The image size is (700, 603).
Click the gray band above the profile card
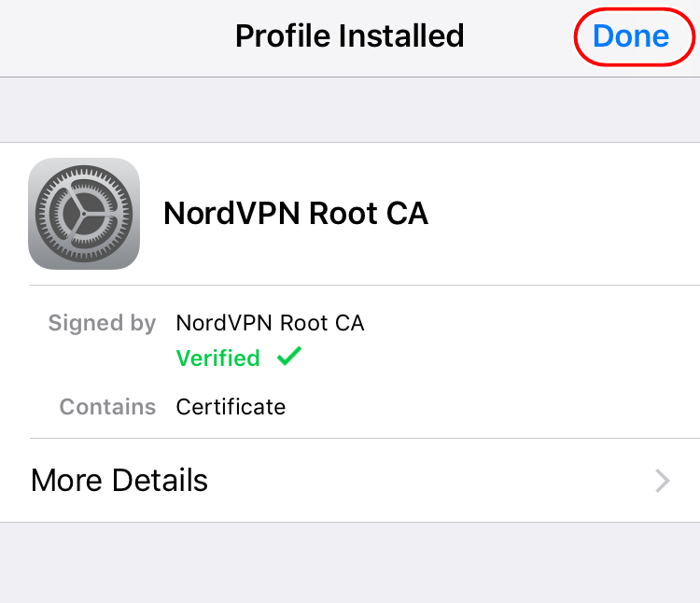click(x=350, y=110)
